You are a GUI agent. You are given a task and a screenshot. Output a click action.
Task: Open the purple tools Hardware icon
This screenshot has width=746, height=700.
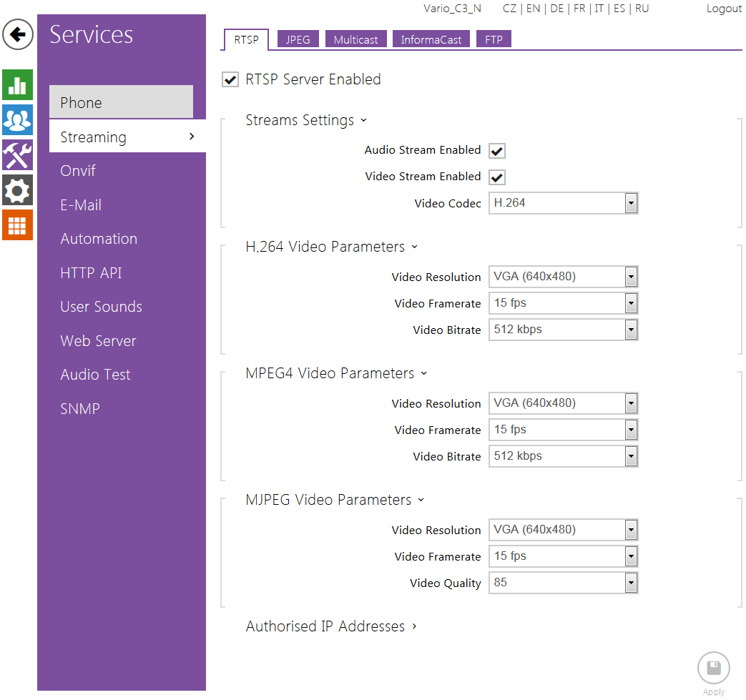coord(17,154)
